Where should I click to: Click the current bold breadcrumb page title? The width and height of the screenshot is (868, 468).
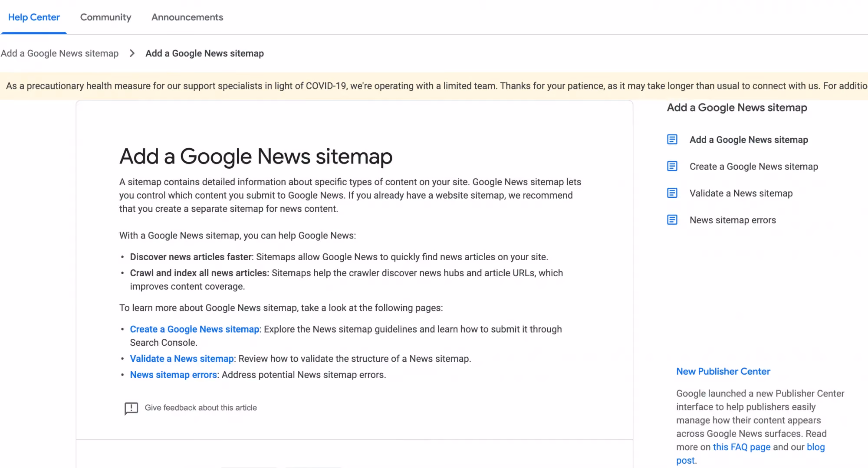[204, 53]
